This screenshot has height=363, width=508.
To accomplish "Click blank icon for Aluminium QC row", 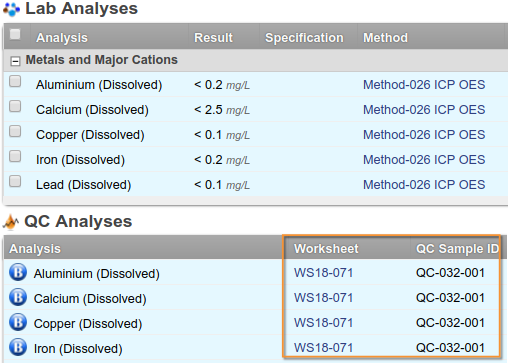I will tap(18, 272).
